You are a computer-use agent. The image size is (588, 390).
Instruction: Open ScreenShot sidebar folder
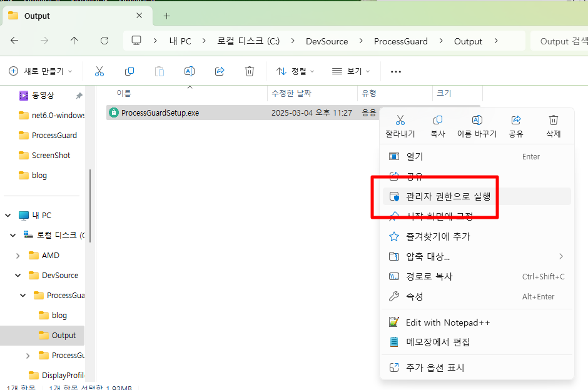[x=44, y=156]
